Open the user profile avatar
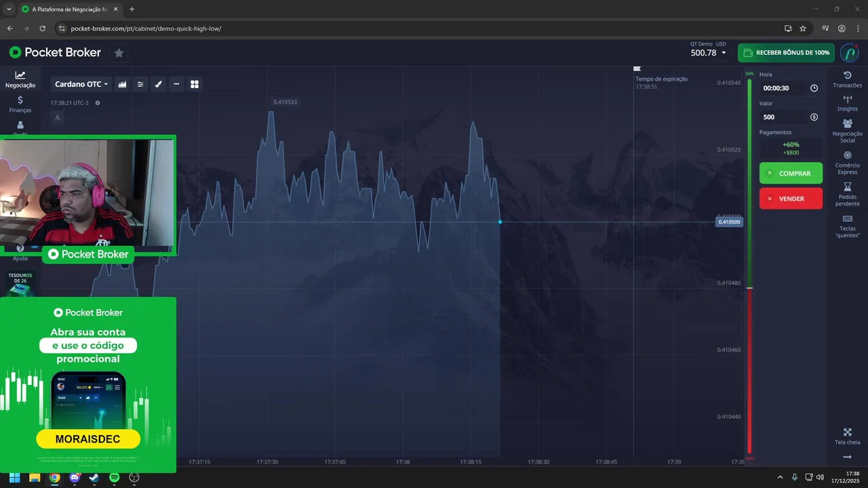The image size is (868, 488). (x=849, y=53)
